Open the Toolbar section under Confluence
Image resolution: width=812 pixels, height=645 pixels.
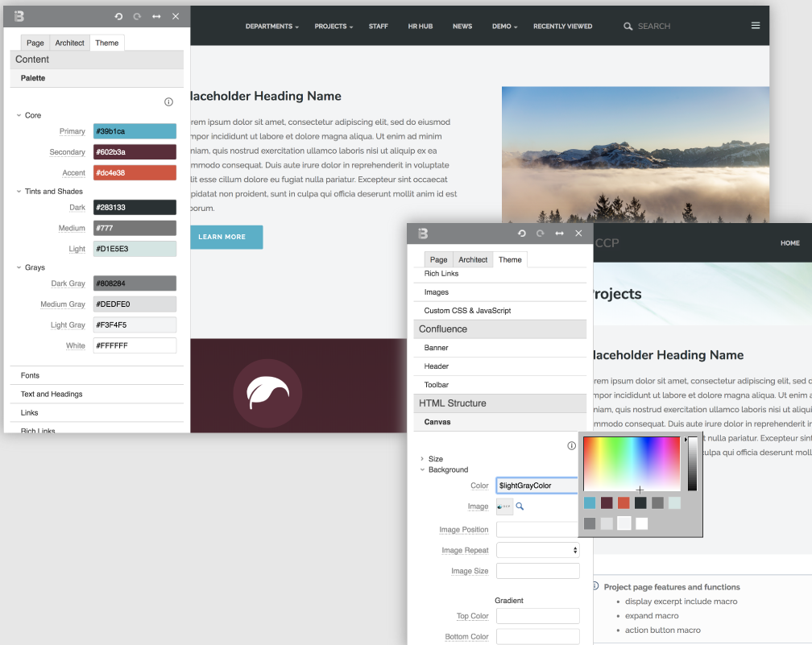[500, 385]
